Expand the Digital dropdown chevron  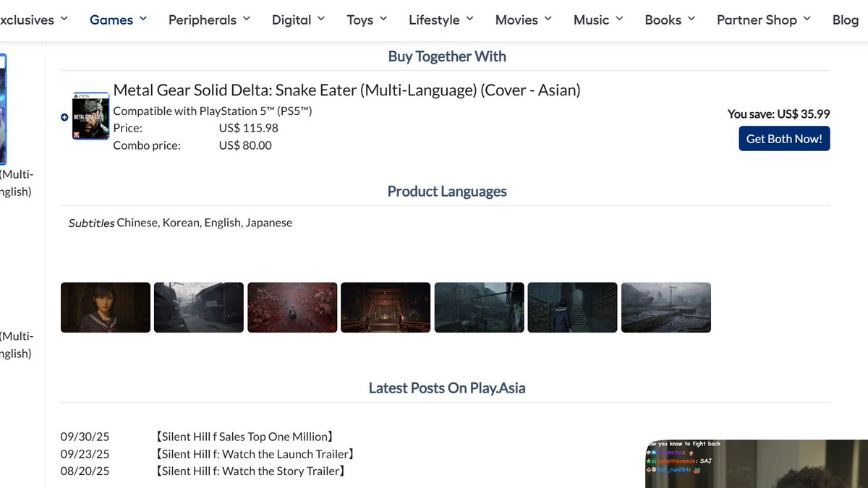tap(320, 19)
